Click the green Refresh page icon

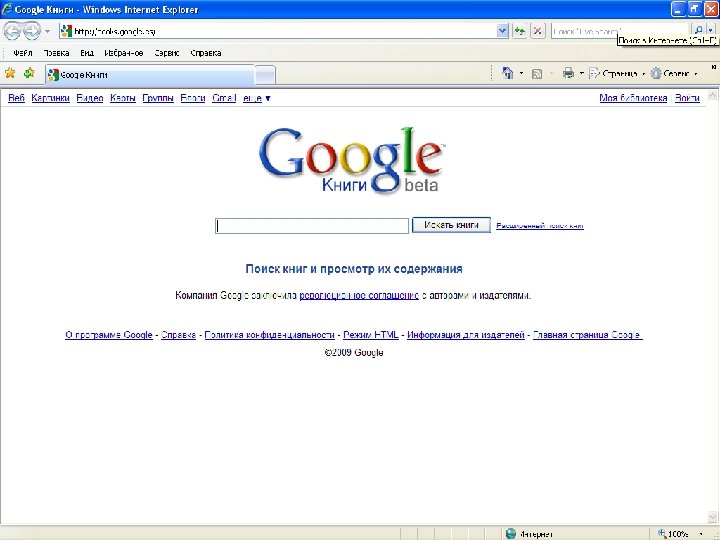(519, 31)
